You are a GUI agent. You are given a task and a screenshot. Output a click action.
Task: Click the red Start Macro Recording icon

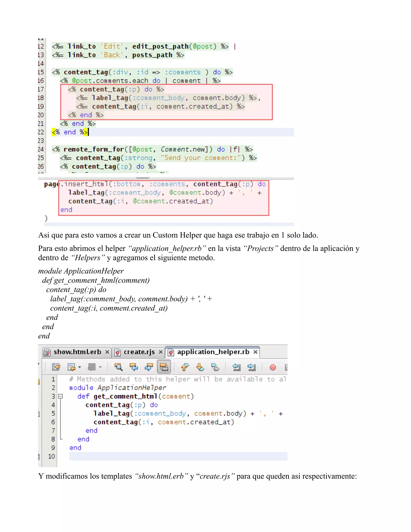pos(273,367)
